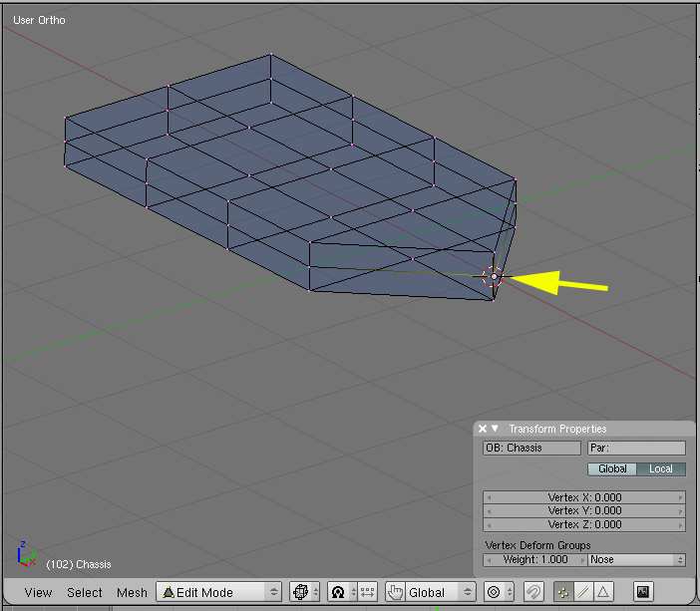700x611 pixels.
Task: Click the Vertex Y value field
Action: [584, 510]
